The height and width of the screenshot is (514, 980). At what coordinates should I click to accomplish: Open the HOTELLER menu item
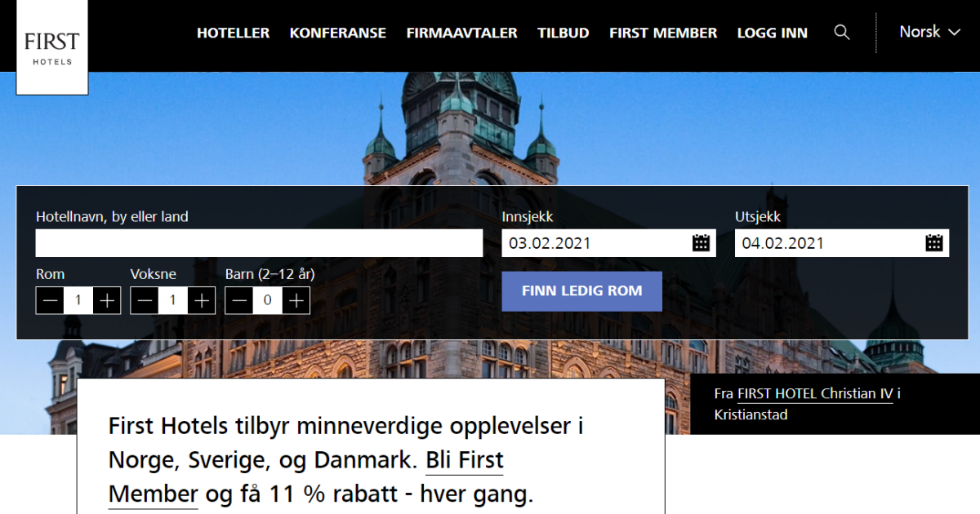(x=233, y=33)
